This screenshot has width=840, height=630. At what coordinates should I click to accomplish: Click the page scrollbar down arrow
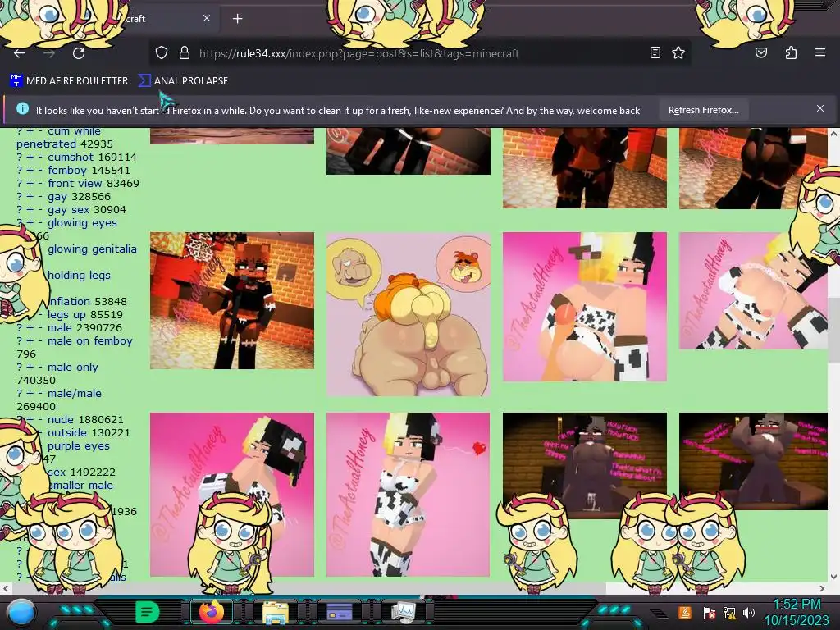[833, 577]
